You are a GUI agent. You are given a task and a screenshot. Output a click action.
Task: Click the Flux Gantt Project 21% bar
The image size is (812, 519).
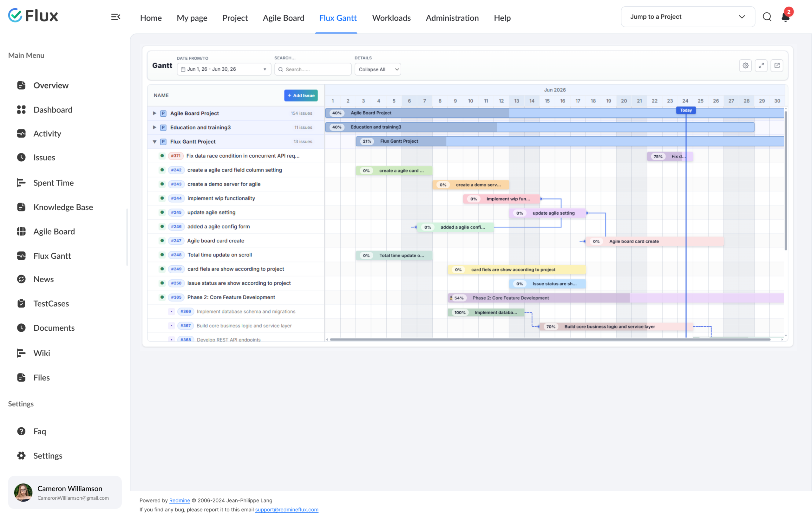(x=570, y=141)
